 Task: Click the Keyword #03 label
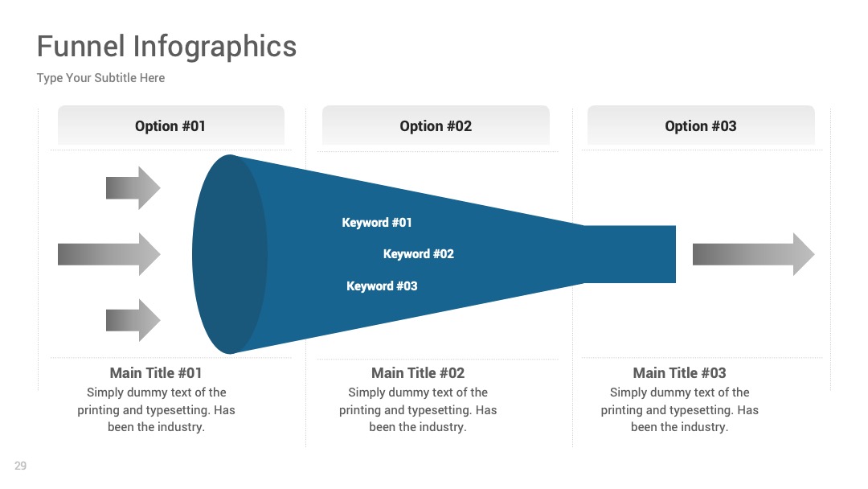(x=382, y=286)
